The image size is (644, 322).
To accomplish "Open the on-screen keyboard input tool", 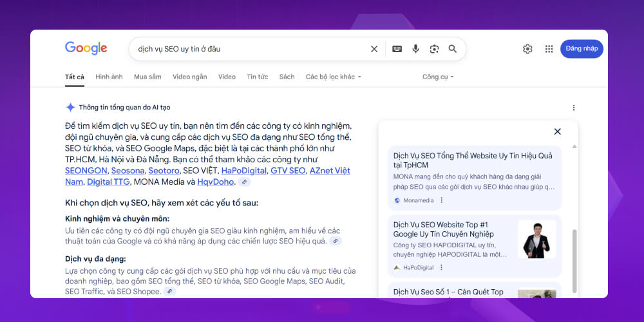I will 397,49.
